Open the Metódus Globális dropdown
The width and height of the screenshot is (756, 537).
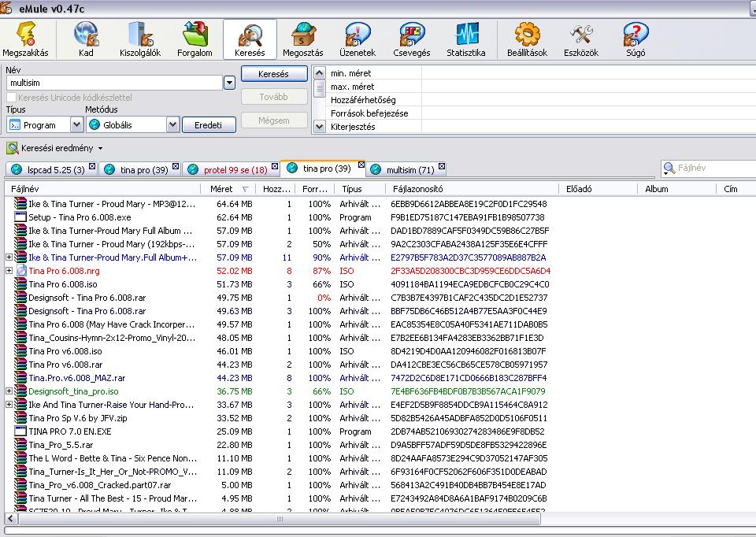tap(173, 125)
